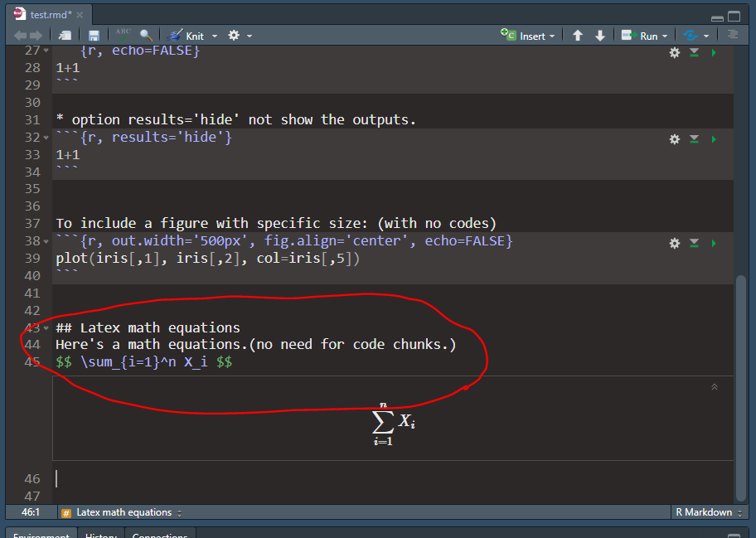Open chunk options gear for results='hide' chunk
The height and width of the screenshot is (538, 756).
(675, 139)
